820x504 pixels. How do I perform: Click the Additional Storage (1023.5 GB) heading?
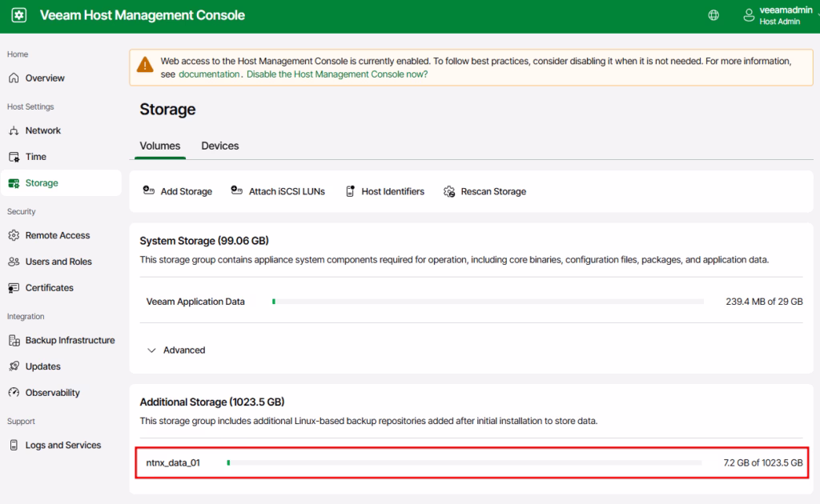211,402
